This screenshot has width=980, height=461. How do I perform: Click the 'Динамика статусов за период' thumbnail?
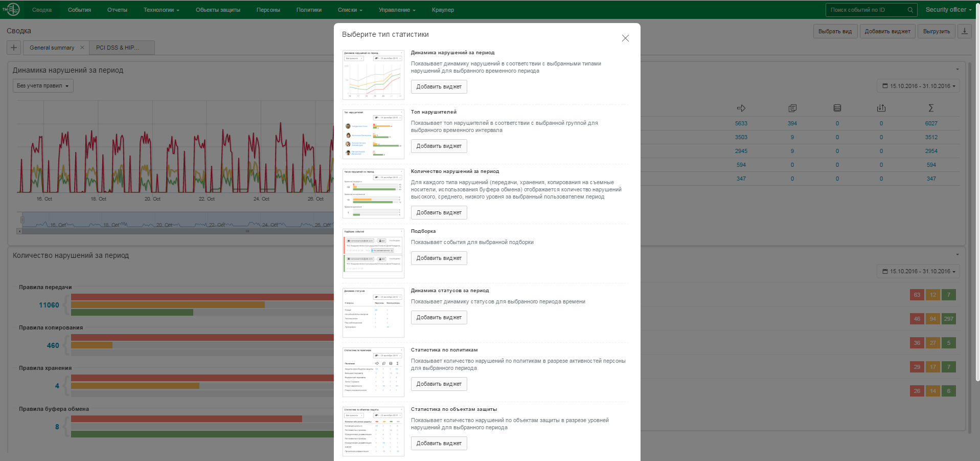[x=373, y=313]
